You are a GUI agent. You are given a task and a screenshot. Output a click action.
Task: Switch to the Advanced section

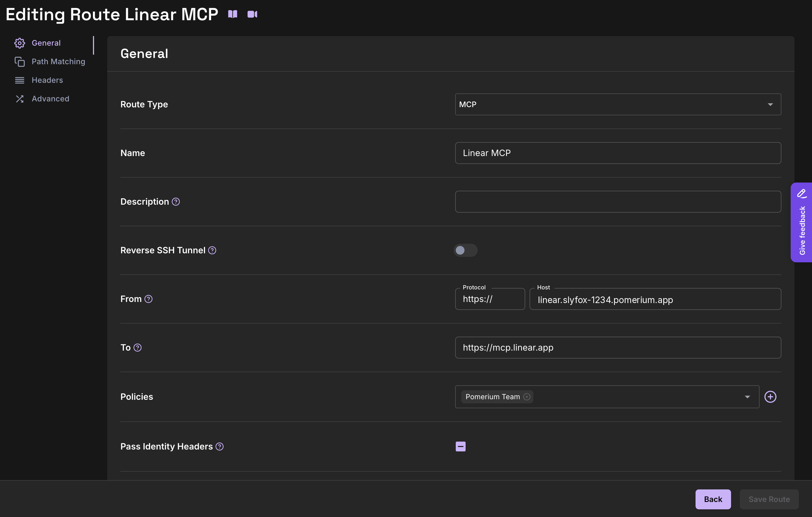click(x=50, y=99)
